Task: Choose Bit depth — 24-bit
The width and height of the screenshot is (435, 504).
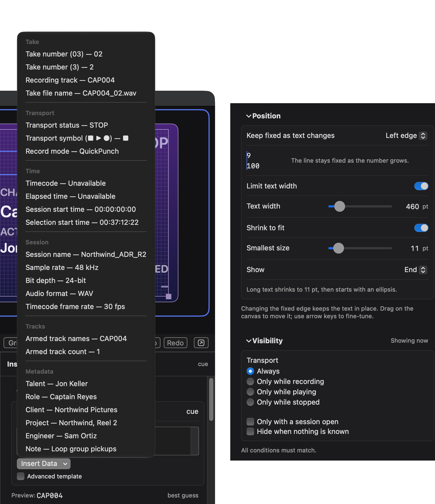Action: [x=86, y=281]
